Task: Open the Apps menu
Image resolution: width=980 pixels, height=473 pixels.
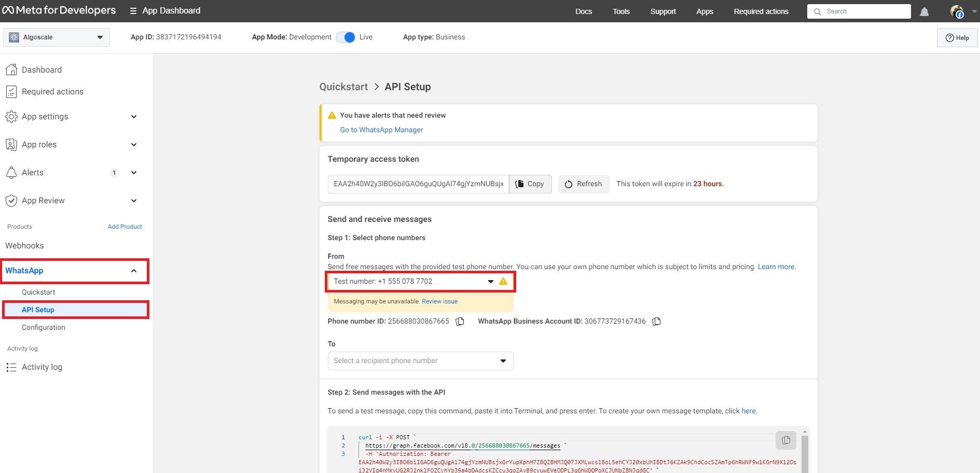Action: tap(705, 11)
